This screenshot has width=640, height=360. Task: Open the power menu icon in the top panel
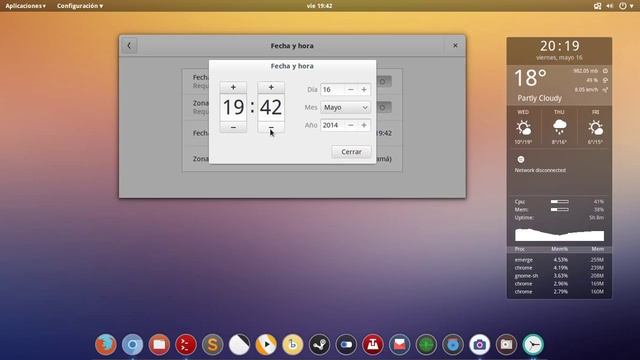tap(623, 6)
